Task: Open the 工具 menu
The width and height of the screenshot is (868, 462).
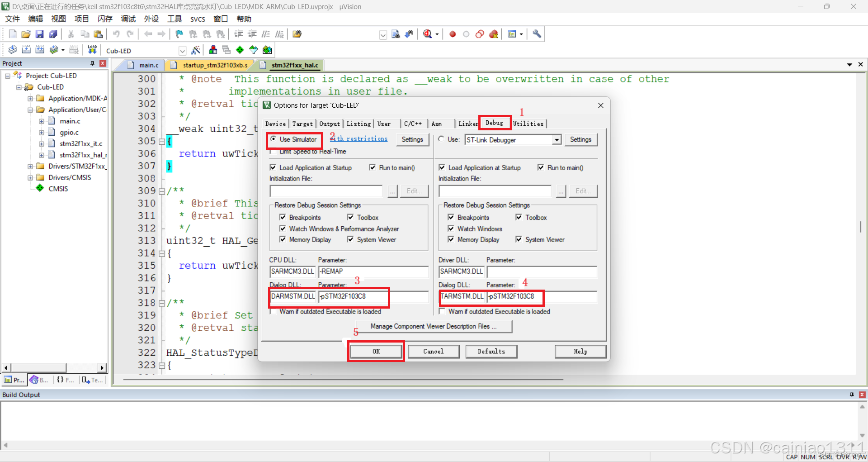Action: coord(175,19)
